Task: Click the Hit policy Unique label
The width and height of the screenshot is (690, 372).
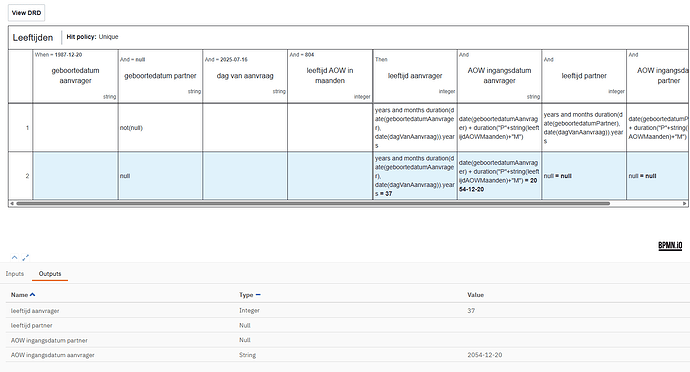Action: point(92,37)
